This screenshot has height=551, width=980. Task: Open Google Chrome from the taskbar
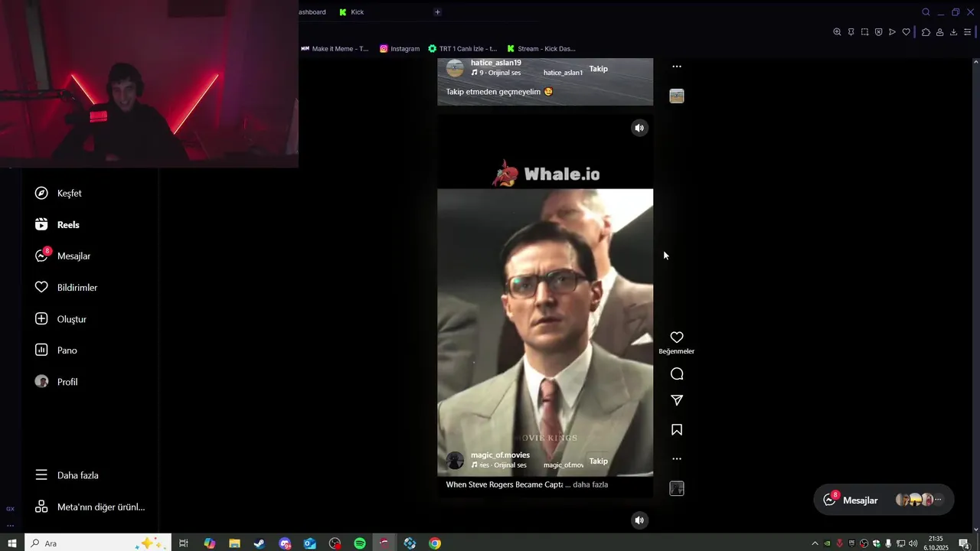point(435,543)
